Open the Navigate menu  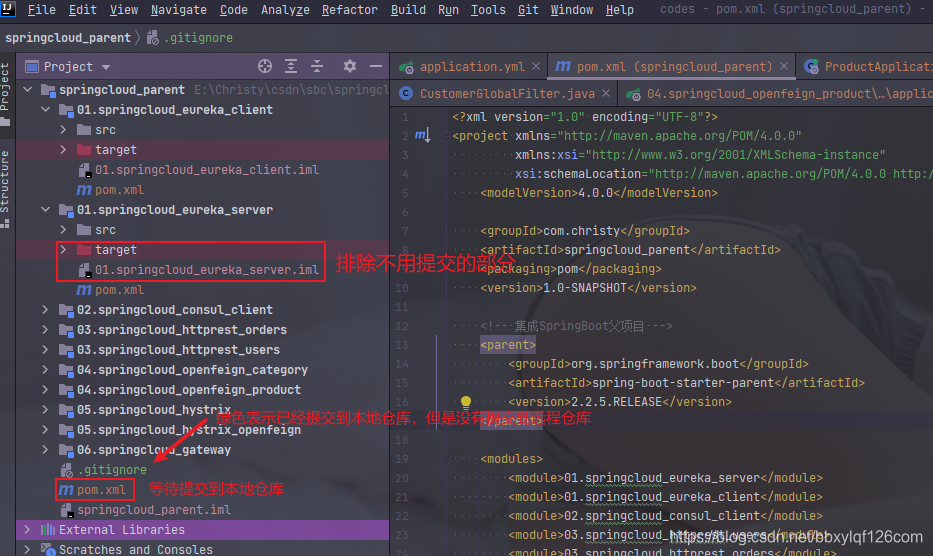pos(179,10)
